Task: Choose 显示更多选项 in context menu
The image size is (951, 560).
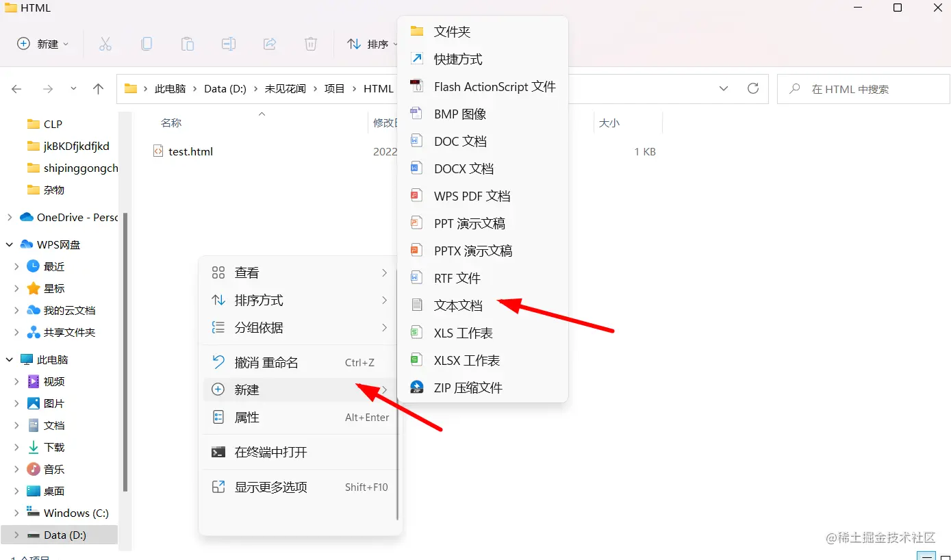Action: 300,487
